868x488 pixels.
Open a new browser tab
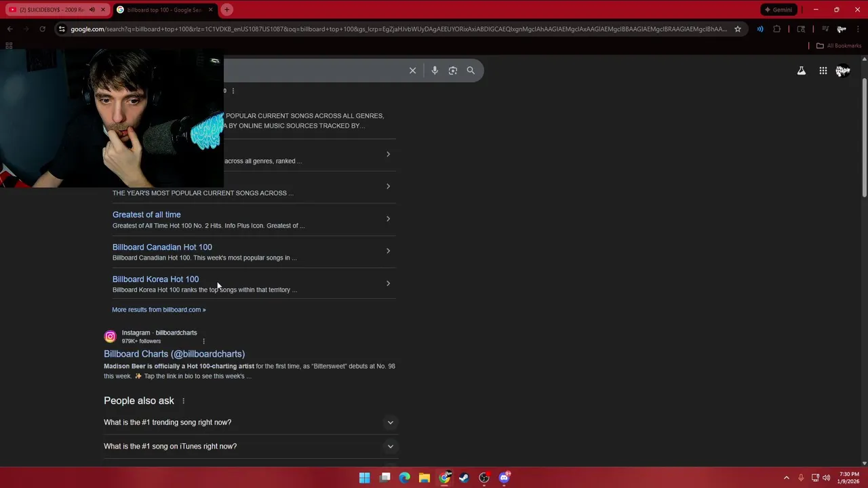click(x=227, y=9)
